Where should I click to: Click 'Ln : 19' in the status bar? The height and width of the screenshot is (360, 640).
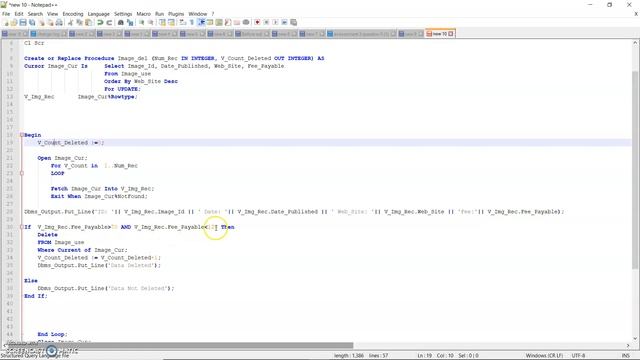(424, 356)
